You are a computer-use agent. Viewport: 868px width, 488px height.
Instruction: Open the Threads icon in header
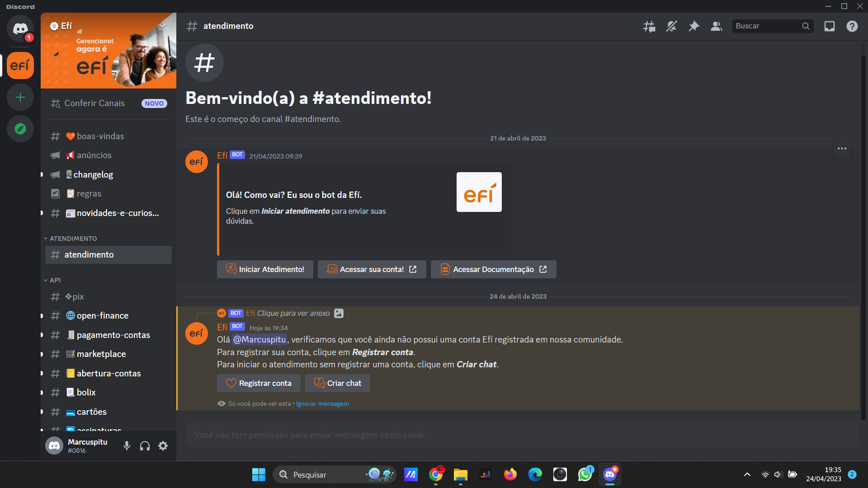point(649,26)
